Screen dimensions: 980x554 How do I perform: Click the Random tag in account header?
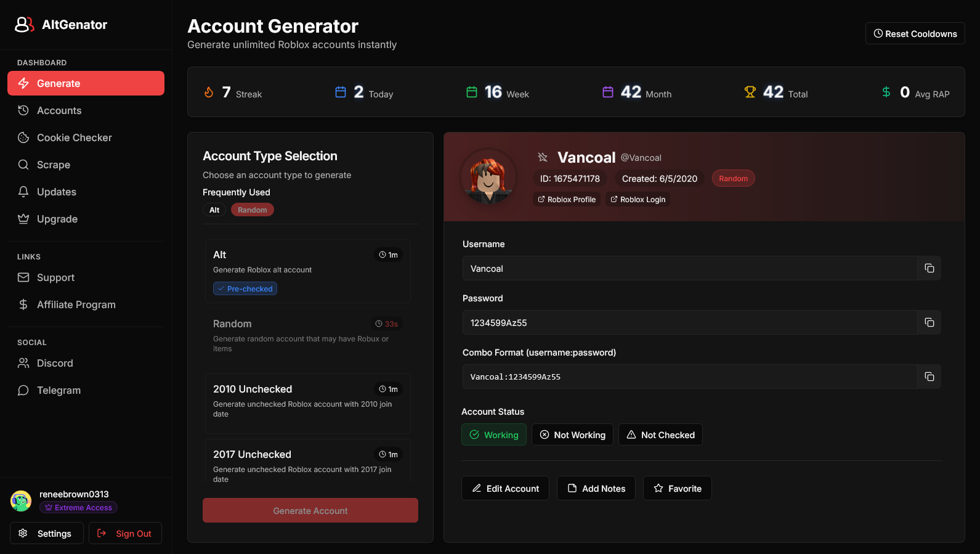(x=734, y=178)
